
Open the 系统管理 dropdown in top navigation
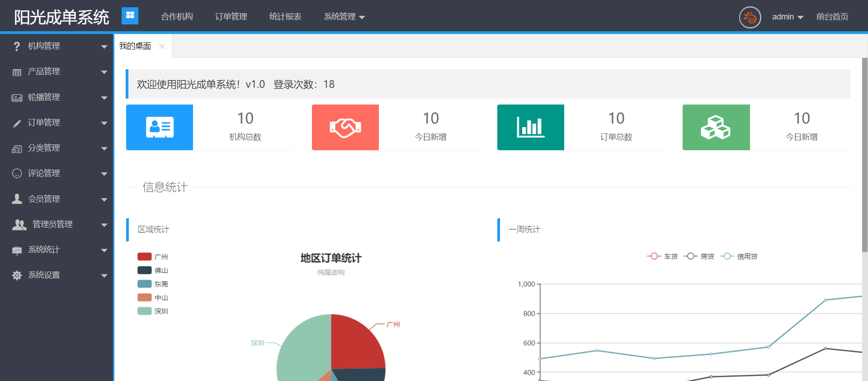[x=344, y=17]
